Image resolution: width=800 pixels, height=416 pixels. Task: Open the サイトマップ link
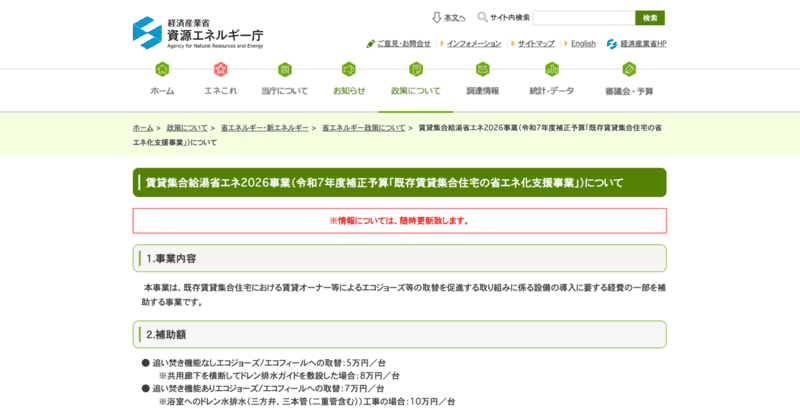[536, 44]
